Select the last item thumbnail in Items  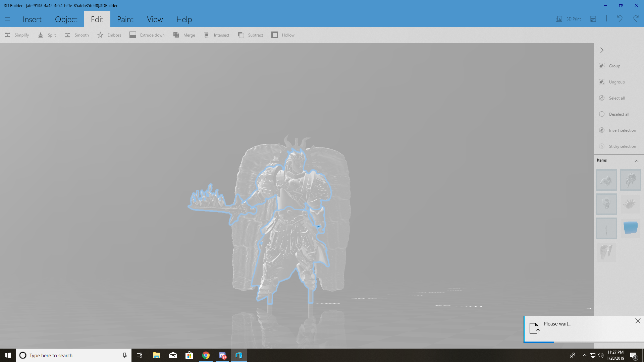(606, 252)
